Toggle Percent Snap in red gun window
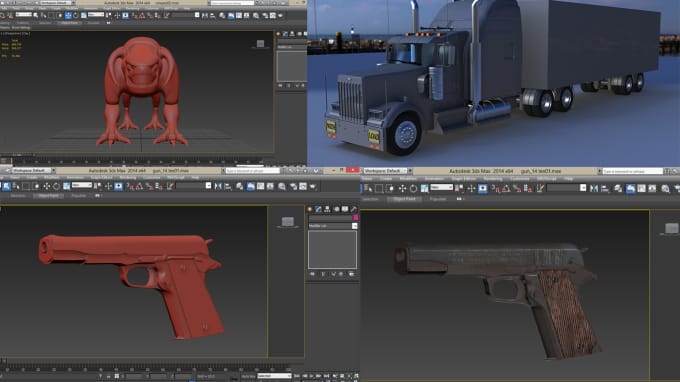 (150, 186)
